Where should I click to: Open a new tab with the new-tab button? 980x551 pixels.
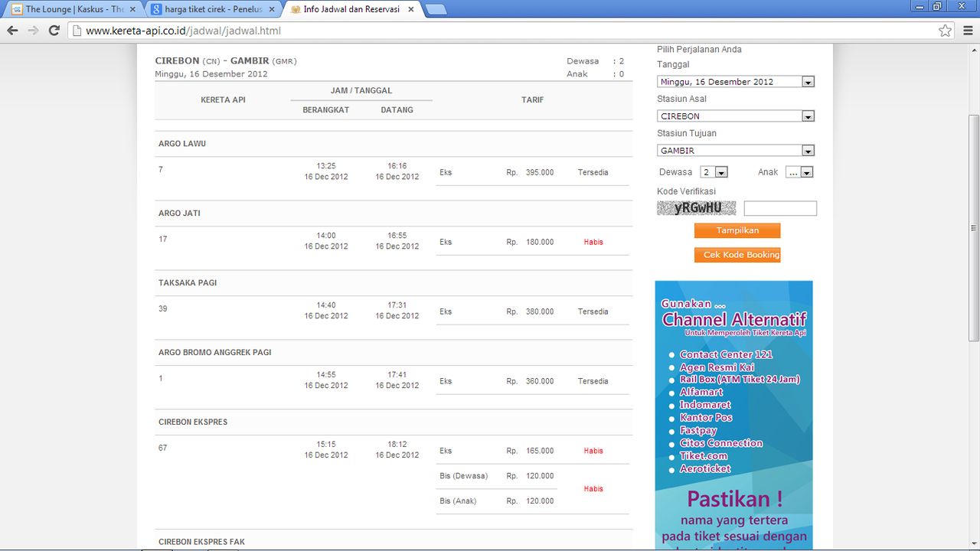click(x=436, y=10)
